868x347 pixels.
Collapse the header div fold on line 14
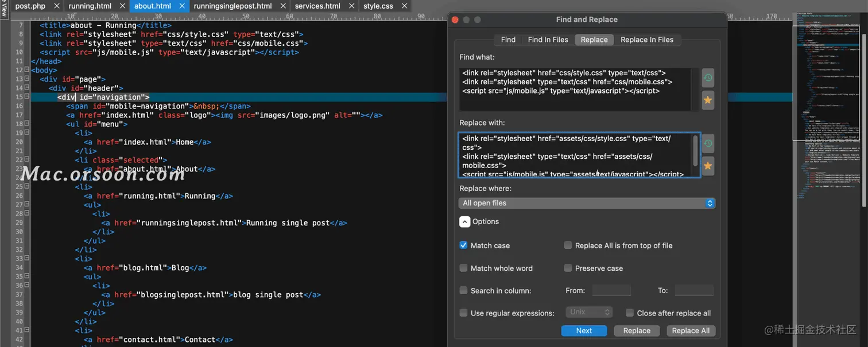coord(26,88)
